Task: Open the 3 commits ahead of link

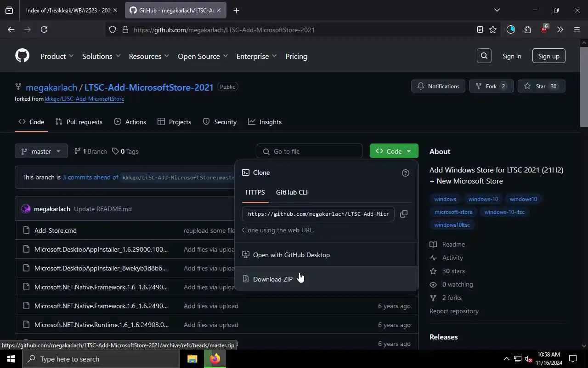Action: (x=90, y=177)
